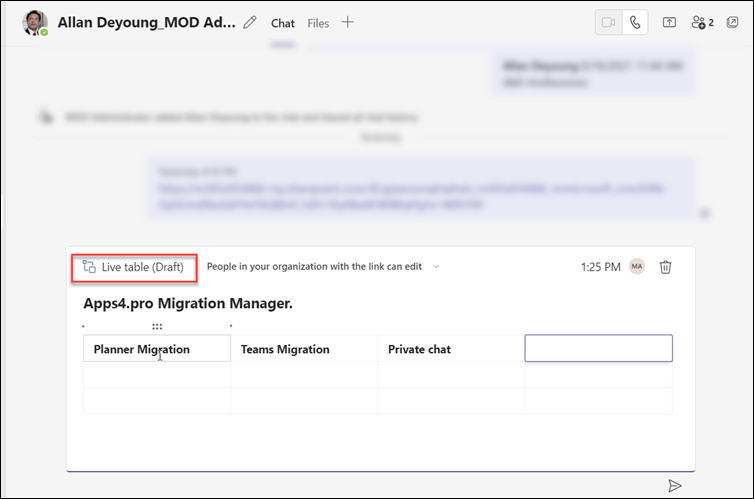
Task: Select the Teams Migration header cell
Action: [304, 349]
